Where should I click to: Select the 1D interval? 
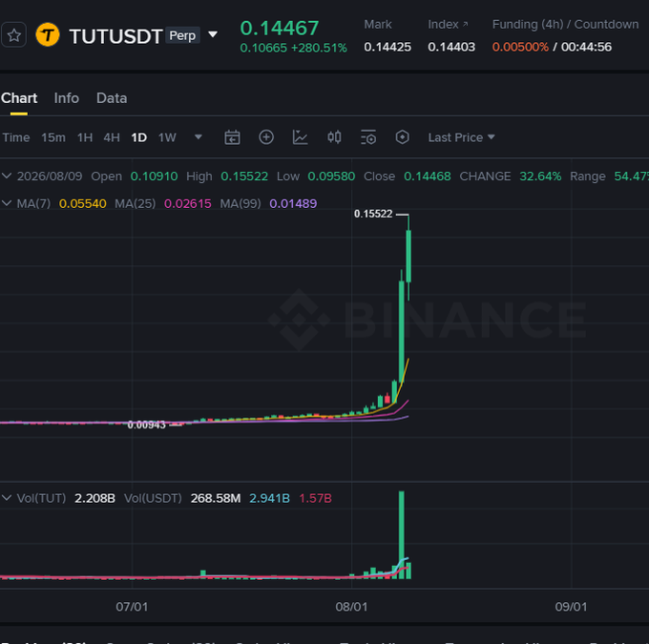pos(139,137)
